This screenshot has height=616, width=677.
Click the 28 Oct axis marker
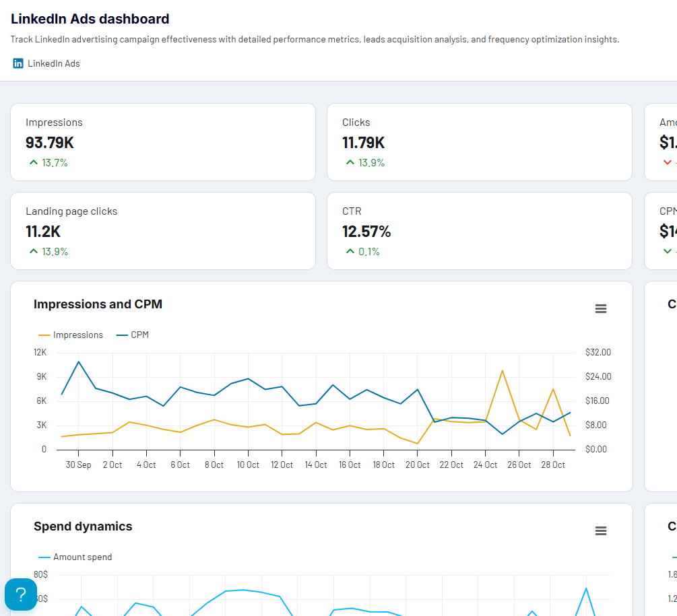click(553, 465)
